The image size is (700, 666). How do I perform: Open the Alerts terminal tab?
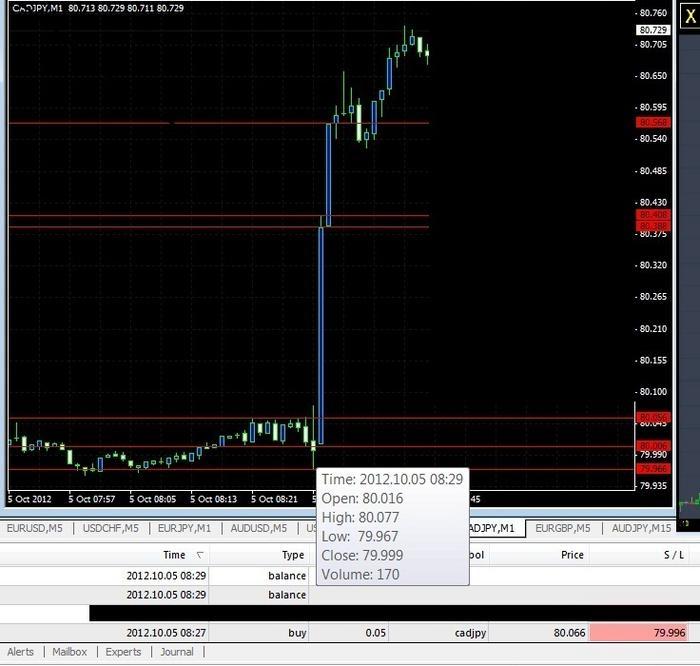pyautogui.click(x=21, y=652)
